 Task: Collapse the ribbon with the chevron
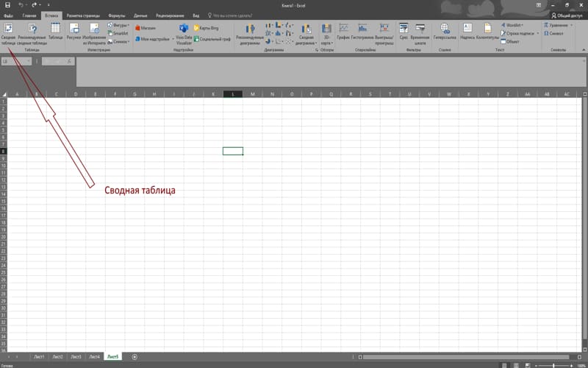(x=584, y=49)
